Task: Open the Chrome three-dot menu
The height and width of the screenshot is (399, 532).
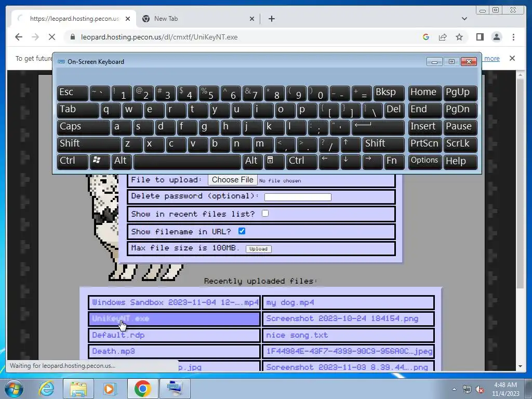Action: (513, 37)
